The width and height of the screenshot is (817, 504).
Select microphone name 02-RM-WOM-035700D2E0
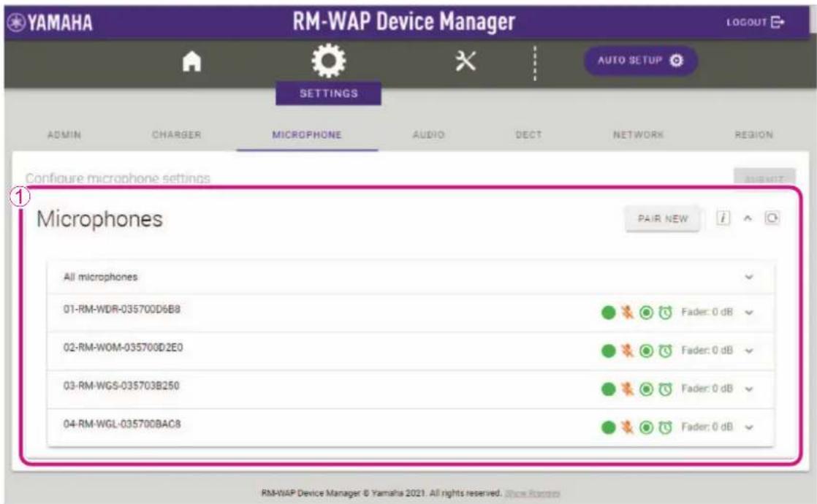[x=123, y=347]
